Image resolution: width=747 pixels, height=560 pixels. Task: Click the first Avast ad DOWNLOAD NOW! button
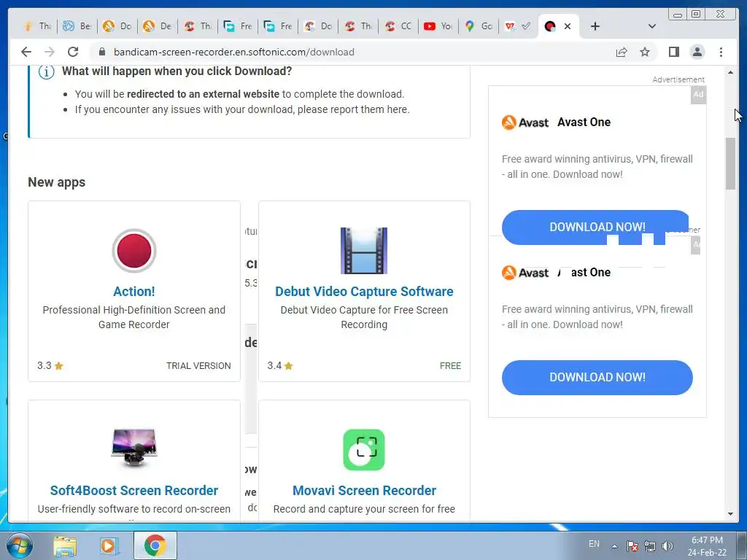tap(597, 227)
